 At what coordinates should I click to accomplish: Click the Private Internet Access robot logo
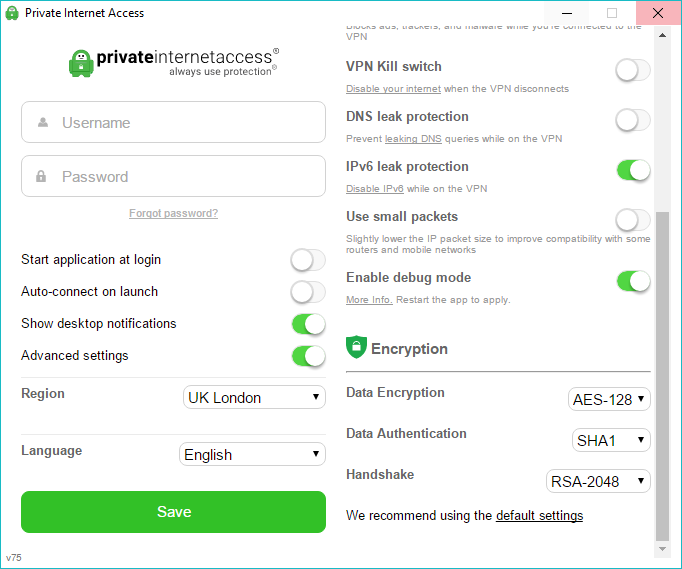80,62
